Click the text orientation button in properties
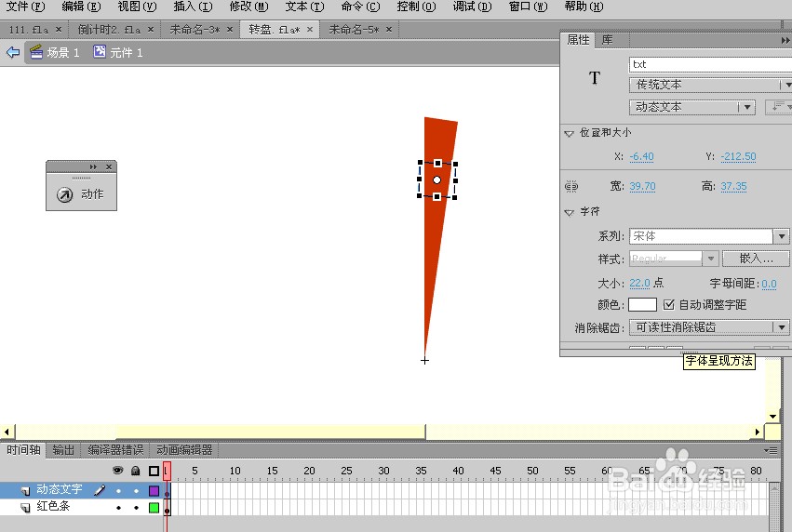Viewport: 792px width, 532px height. coord(778,107)
